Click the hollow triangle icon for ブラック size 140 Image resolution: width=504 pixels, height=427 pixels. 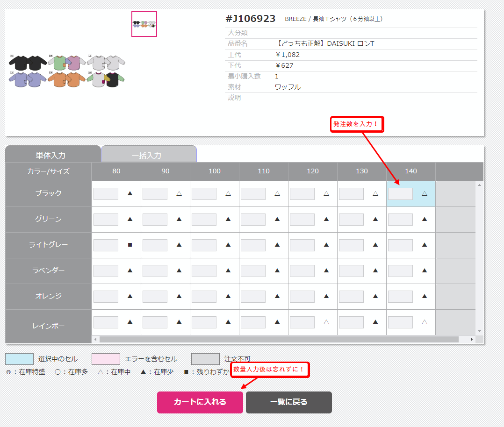(x=425, y=193)
